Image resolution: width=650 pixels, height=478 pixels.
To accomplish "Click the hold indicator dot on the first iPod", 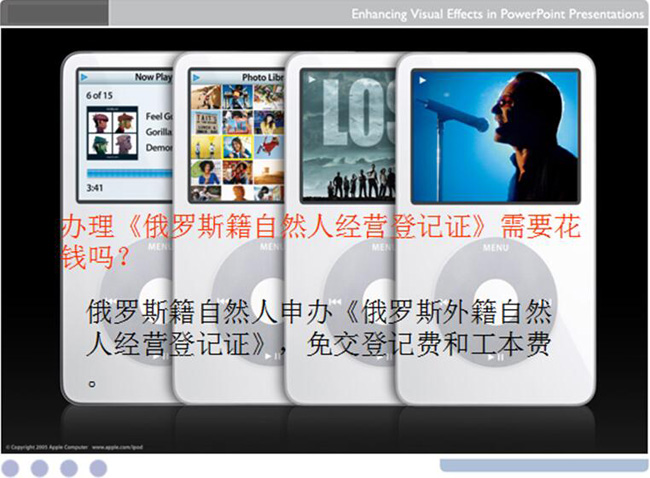I will click(92, 384).
